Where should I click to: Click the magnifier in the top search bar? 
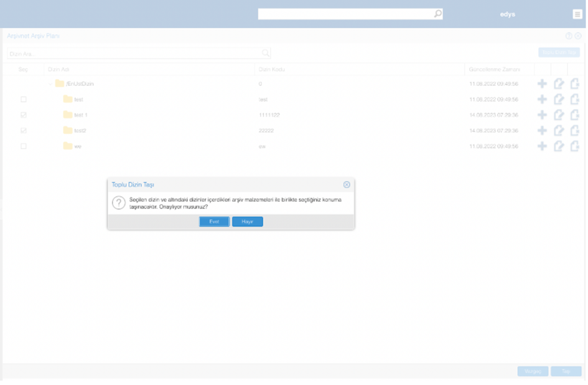437,14
